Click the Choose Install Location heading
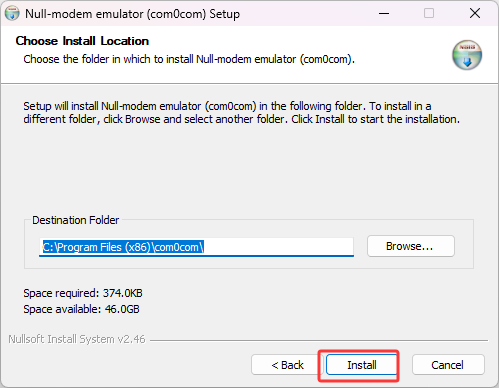The width and height of the screenshot is (499, 388). click(x=82, y=41)
